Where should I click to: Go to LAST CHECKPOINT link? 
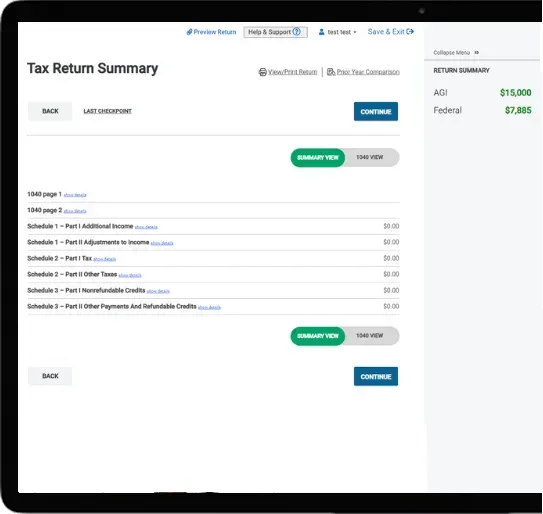point(107,111)
